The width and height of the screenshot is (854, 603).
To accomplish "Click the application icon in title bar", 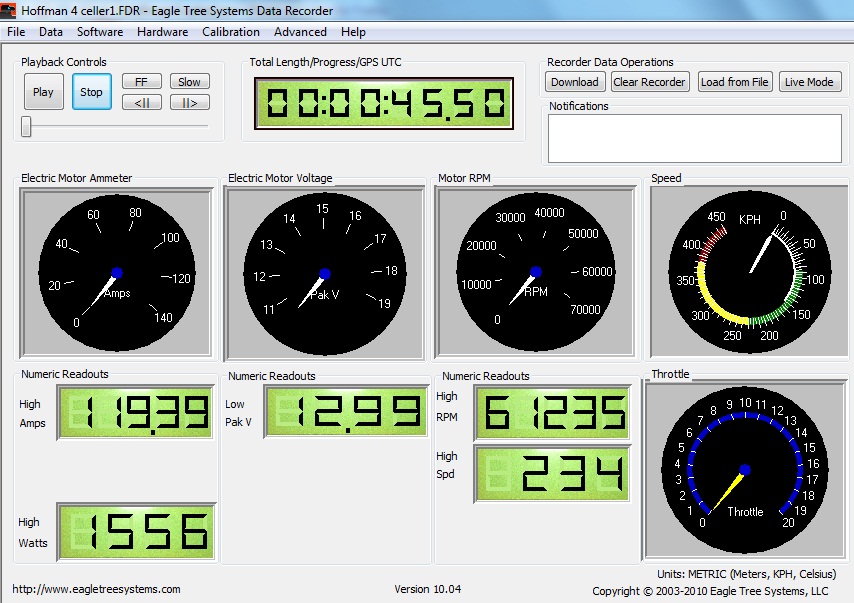I will click(x=8, y=10).
